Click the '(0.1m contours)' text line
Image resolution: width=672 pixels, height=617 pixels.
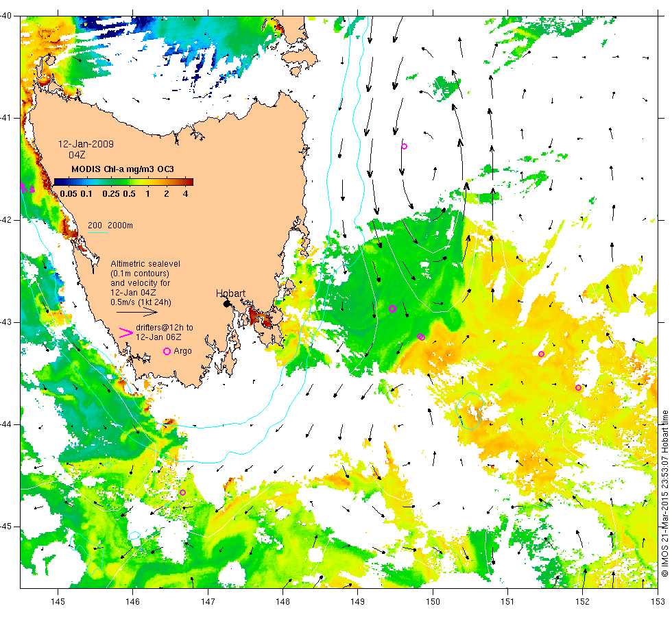140,274
